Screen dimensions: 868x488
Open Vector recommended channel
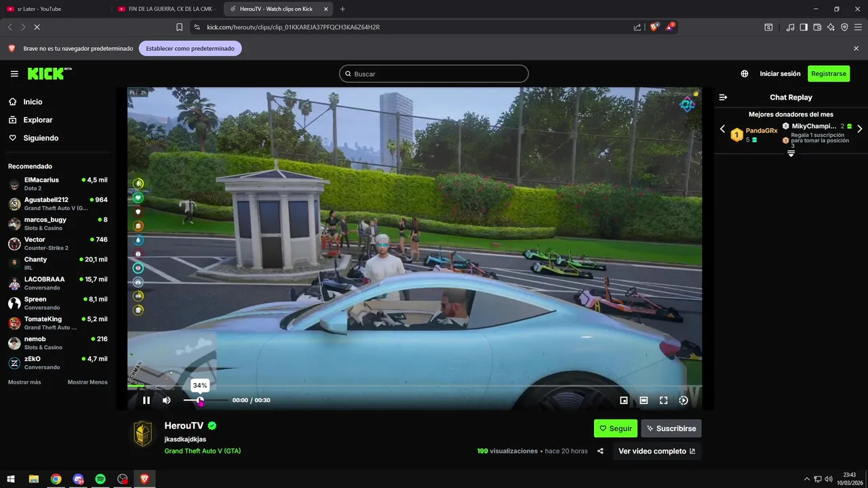pyautogui.click(x=58, y=243)
